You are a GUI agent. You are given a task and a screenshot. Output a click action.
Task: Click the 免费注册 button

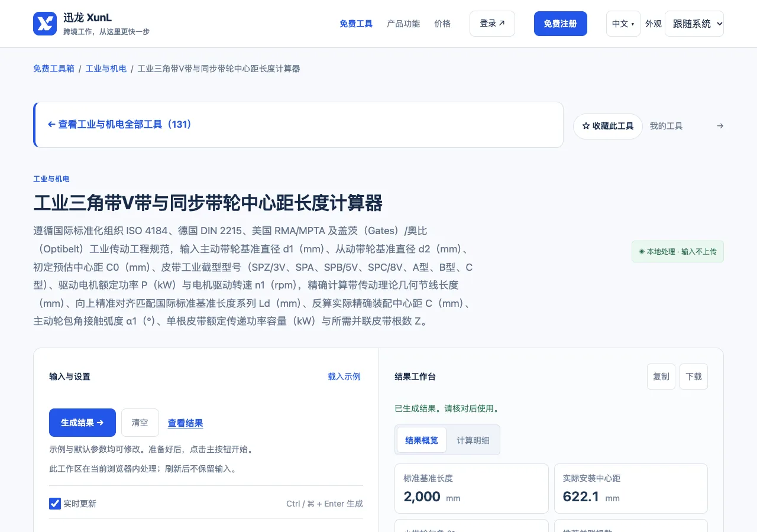coord(561,24)
